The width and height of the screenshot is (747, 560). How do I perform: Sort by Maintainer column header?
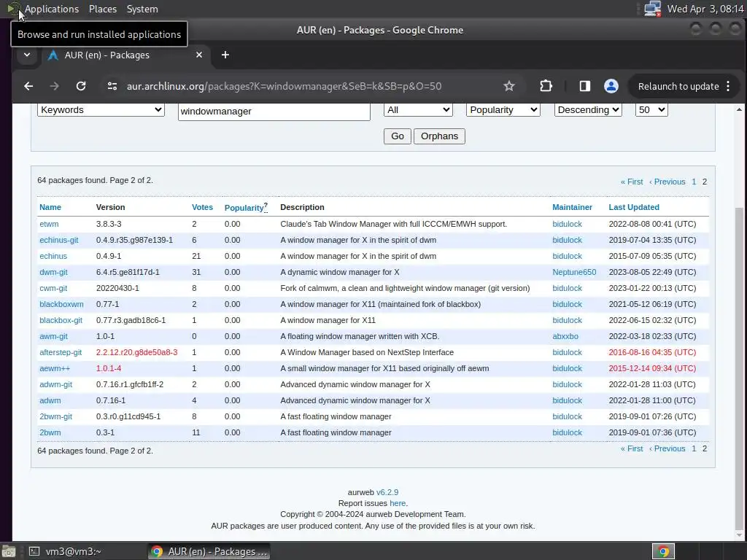[572, 207]
